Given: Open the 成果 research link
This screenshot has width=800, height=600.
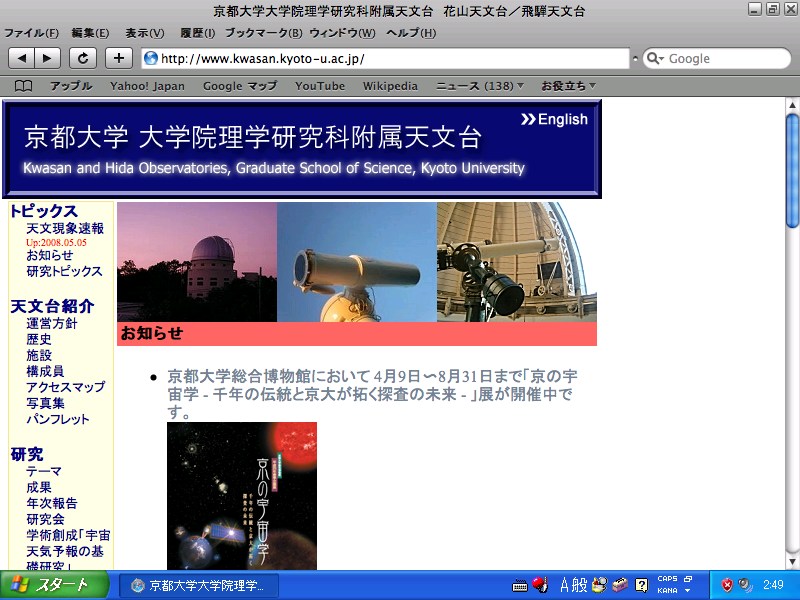Looking at the screenshot, I should [39, 487].
